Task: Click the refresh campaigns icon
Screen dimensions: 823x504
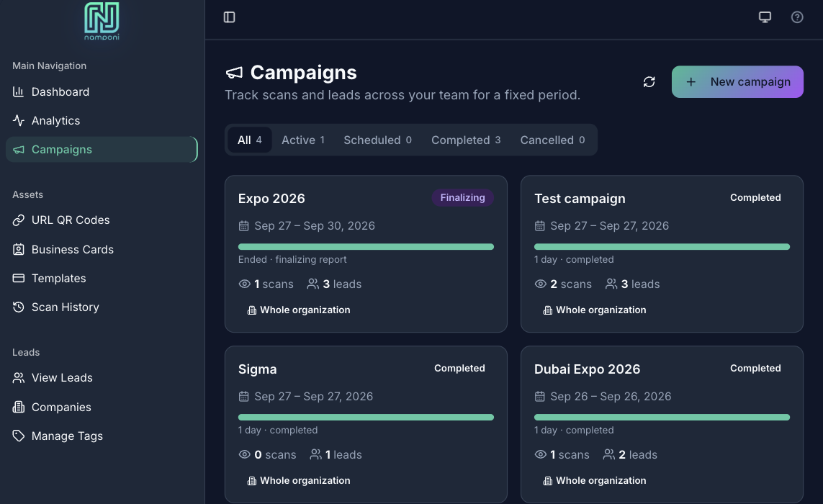Action: (x=649, y=82)
